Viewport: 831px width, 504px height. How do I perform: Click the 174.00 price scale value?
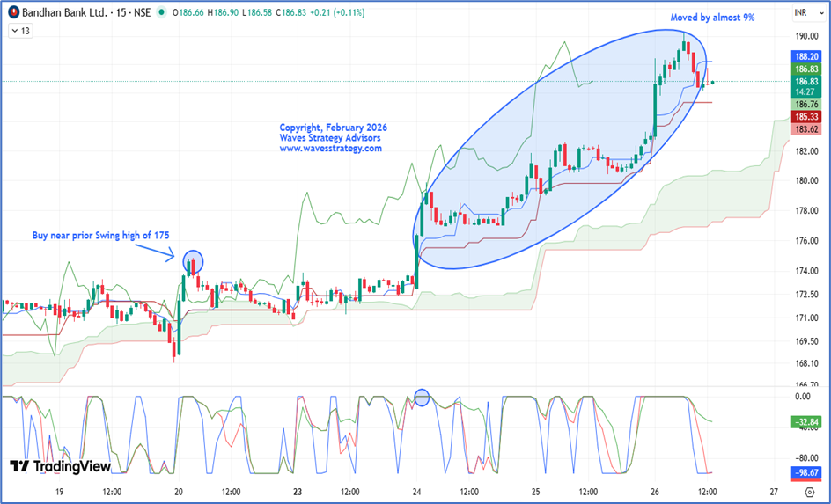[805, 271]
